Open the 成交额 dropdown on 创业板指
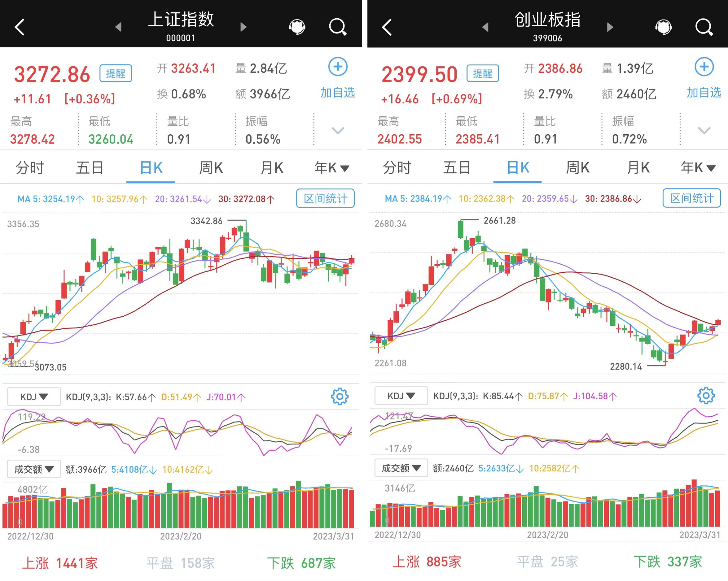Image resolution: width=728 pixels, height=581 pixels. click(x=401, y=468)
